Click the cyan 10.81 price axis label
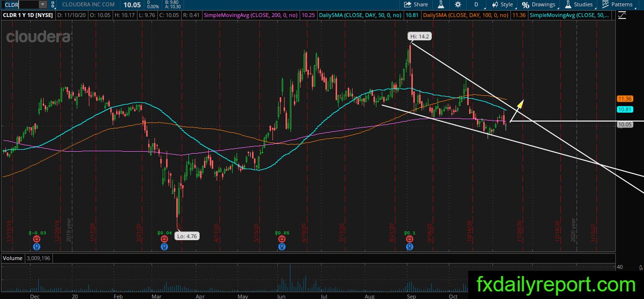The image size is (644, 299). [x=624, y=109]
